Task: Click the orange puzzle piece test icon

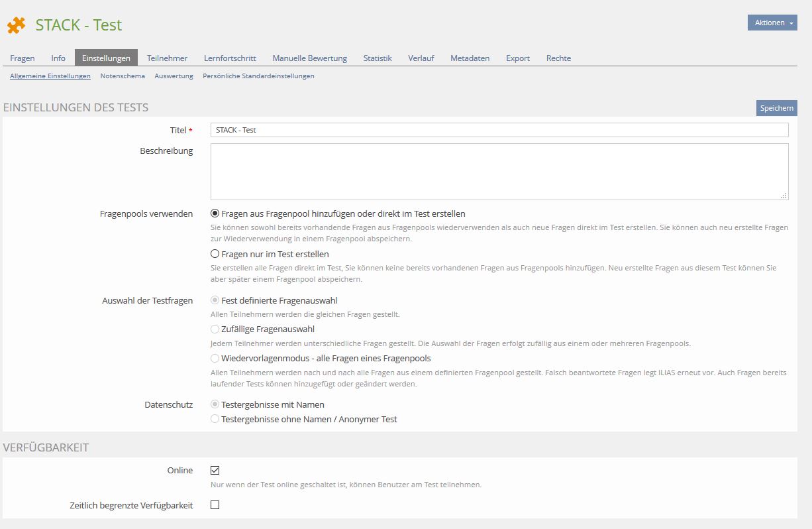Action: [17, 25]
